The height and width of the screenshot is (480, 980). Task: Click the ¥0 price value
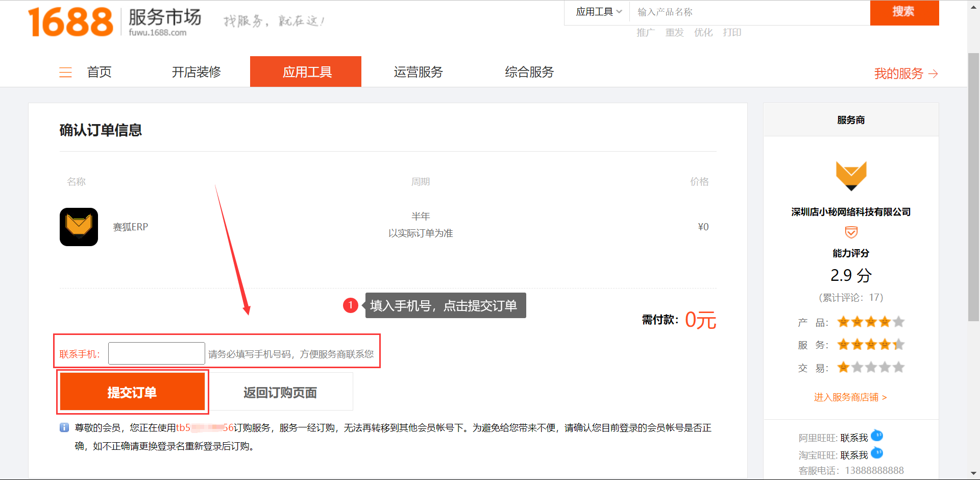coord(703,227)
